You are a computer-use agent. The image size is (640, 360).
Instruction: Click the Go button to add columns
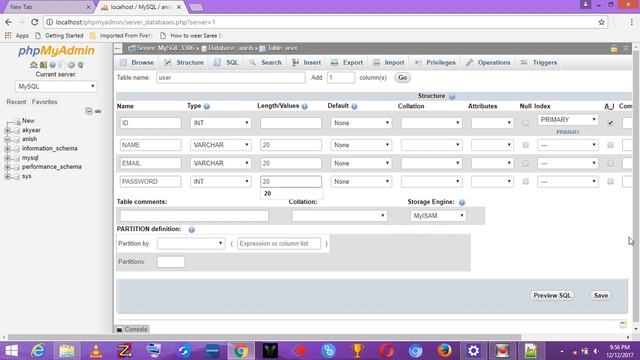click(x=402, y=78)
